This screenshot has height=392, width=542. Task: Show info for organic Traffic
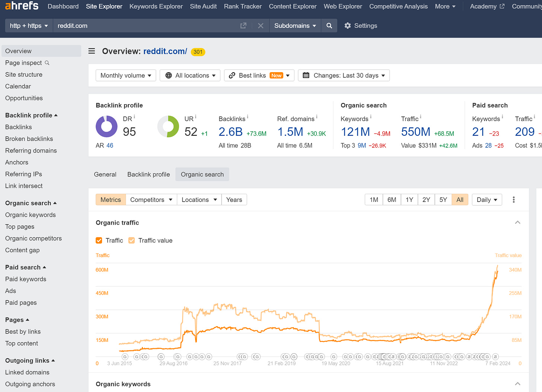click(421, 117)
